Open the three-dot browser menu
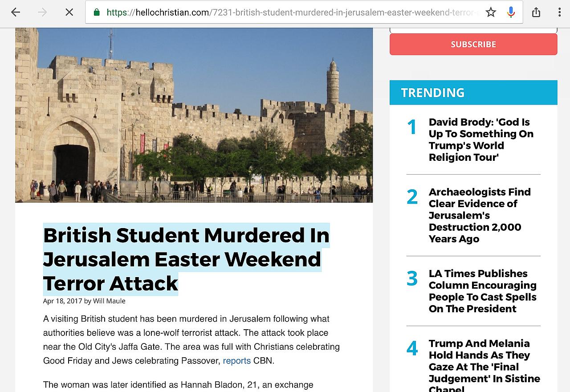The width and height of the screenshot is (570, 392). tap(560, 12)
